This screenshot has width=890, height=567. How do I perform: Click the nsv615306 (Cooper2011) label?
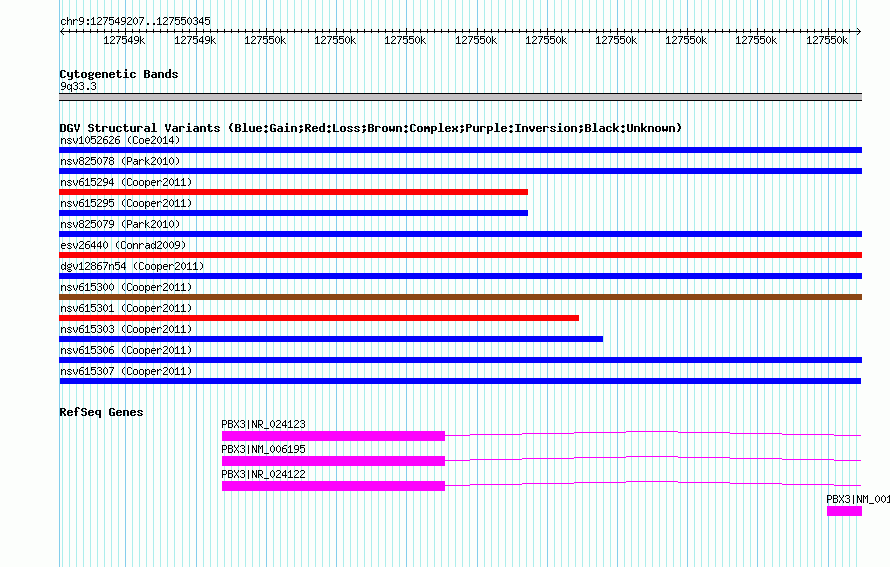[126, 350]
